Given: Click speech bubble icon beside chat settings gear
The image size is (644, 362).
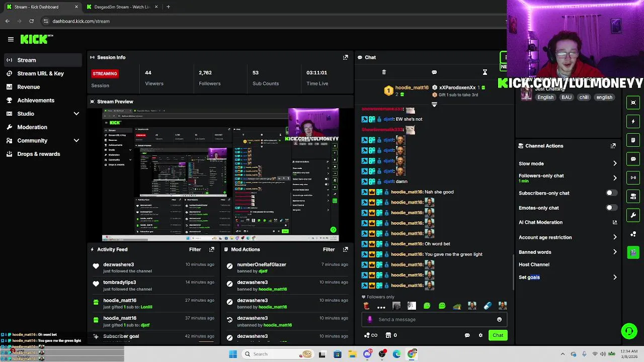Looking at the screenshot, I should pyautogui.click(x=467, y=335).
